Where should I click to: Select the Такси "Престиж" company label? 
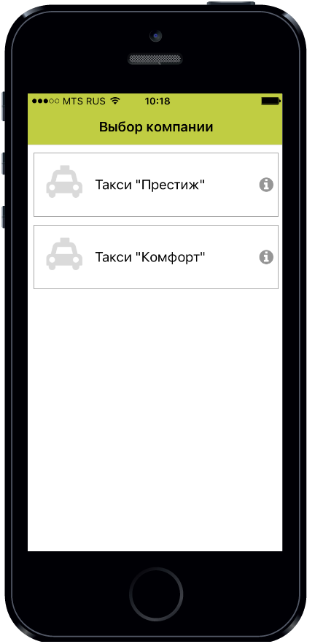coord(149,185)
